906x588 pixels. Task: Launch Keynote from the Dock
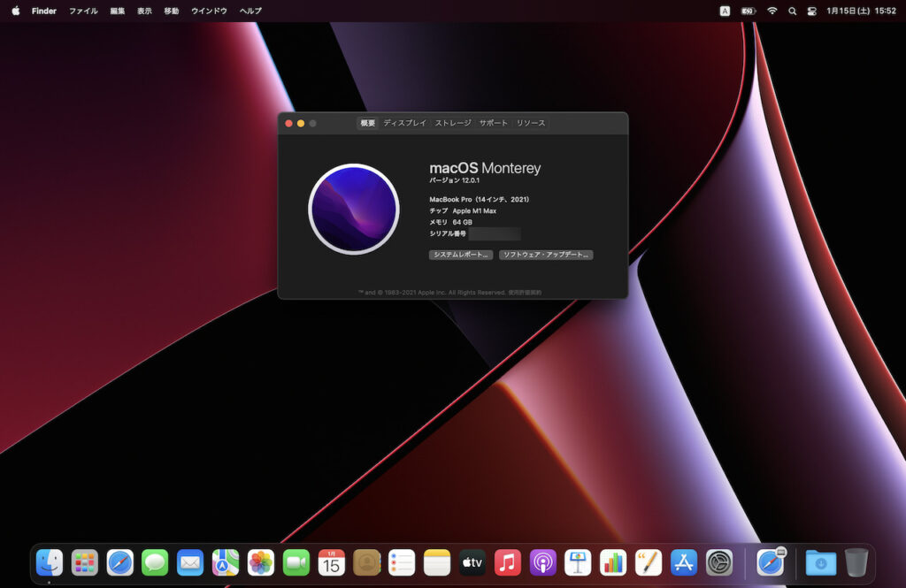578,562
